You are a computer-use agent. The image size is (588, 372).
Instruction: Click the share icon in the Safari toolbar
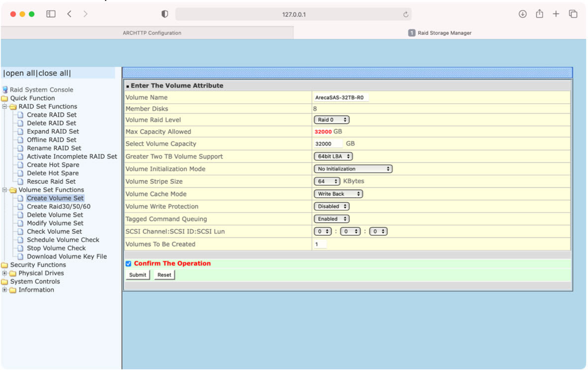click(539, 14)
